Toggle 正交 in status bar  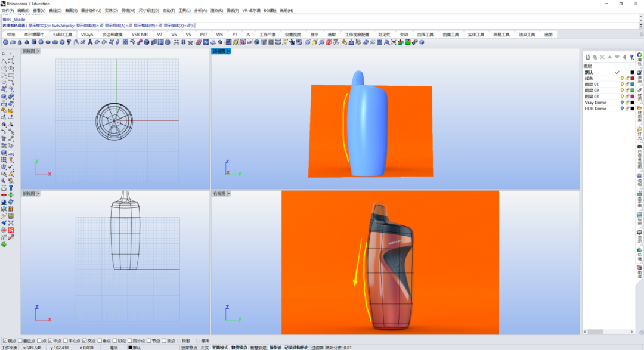[x=205, y=348]
